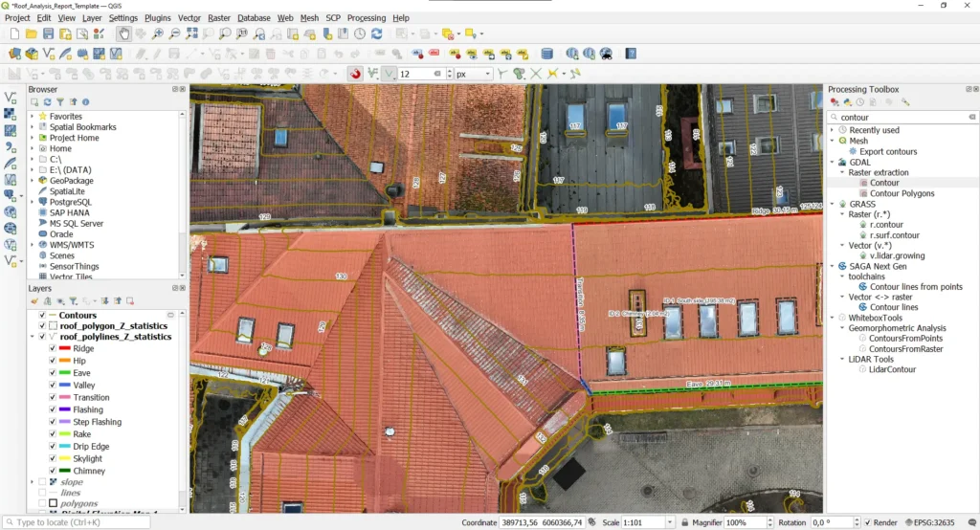Toggle the red magnet snapping icon
980x530 pixels.
tap(356, 74)
